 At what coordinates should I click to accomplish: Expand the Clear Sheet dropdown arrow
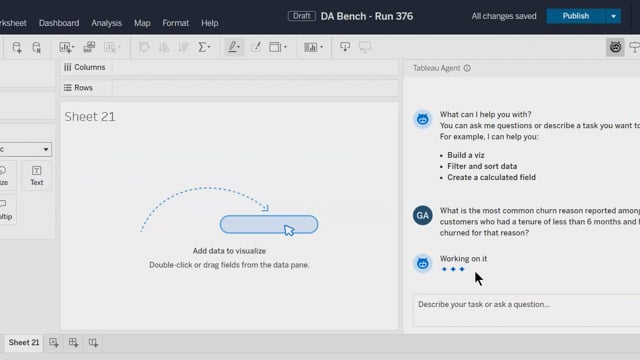click(x=119, y=47)
